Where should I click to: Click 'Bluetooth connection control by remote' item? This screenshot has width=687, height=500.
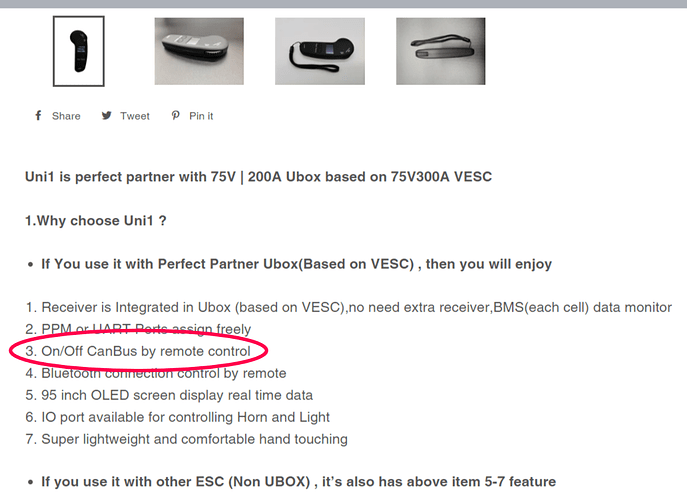pyautogui.click(x=156, y=373)
